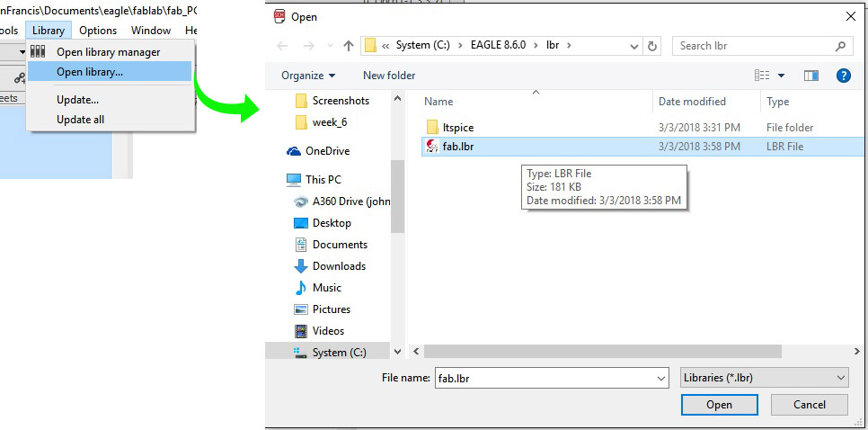The height and width of the screenshot is (430, 868).
Task: Open the Libraries (*.lbr) file type dropdown
Action: (764, 378)
